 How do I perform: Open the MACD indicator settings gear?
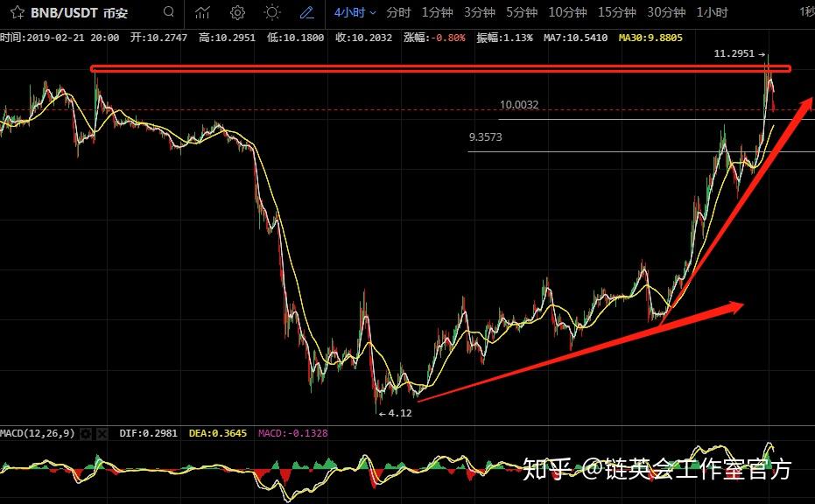(x=85, y=432)
